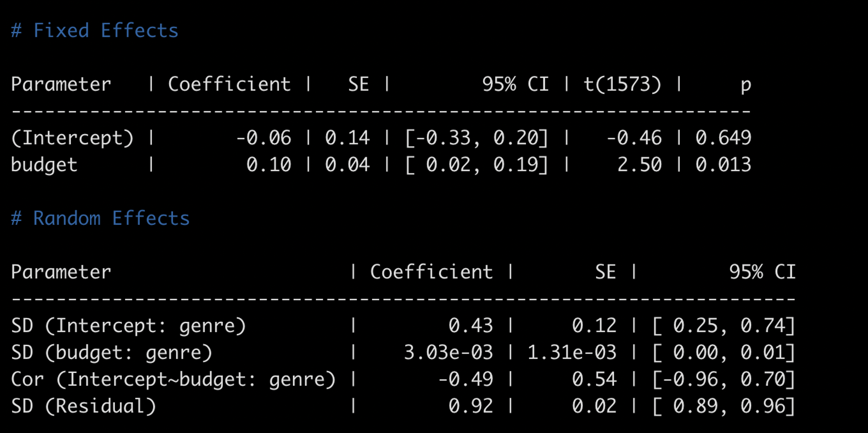Select the (Intercept) parameter row label
The width and height of the screenshot is (868, 433).
(x=72, y=138)
